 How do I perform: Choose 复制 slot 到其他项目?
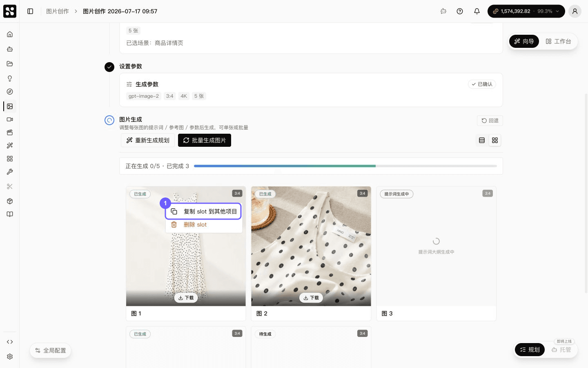pos(203,211)
